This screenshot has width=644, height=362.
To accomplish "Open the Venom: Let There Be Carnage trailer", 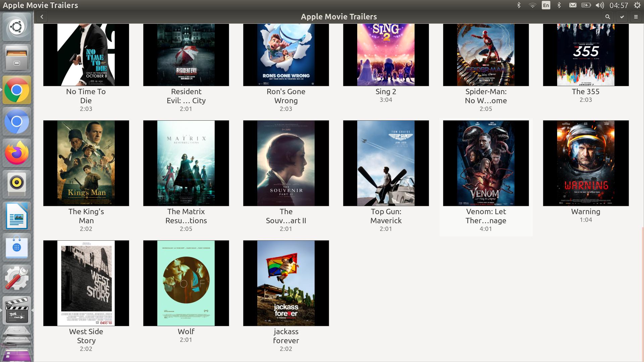I will 486,163.
